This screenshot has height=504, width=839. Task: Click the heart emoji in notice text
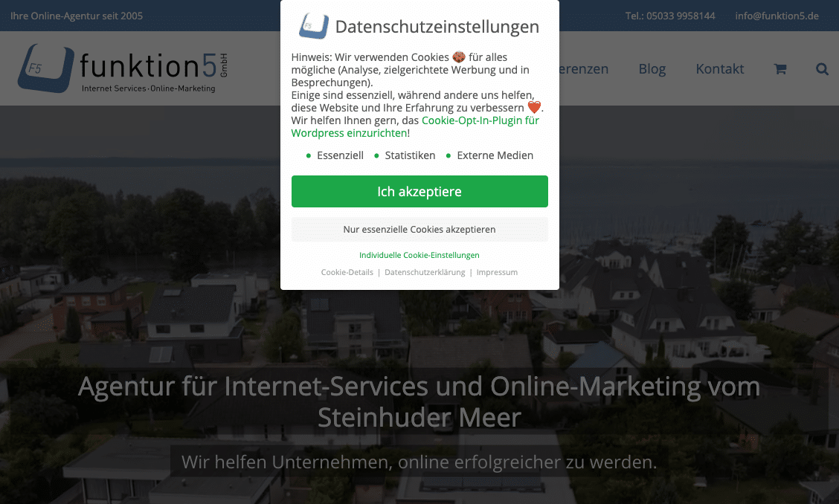533,108
